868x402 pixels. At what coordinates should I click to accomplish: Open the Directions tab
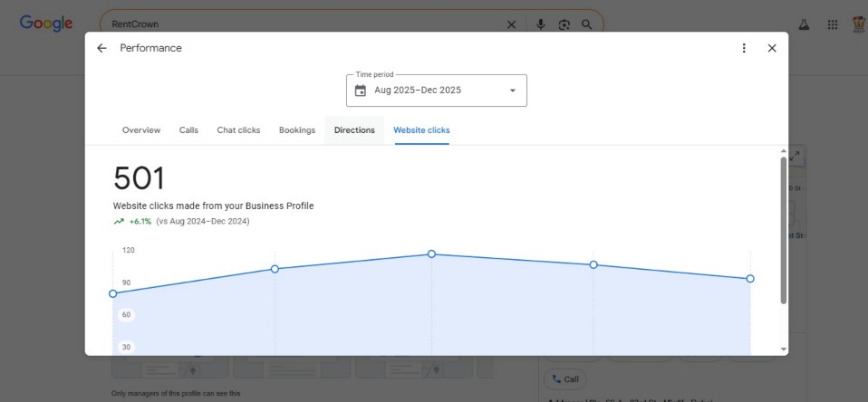[x=354, y=130]
